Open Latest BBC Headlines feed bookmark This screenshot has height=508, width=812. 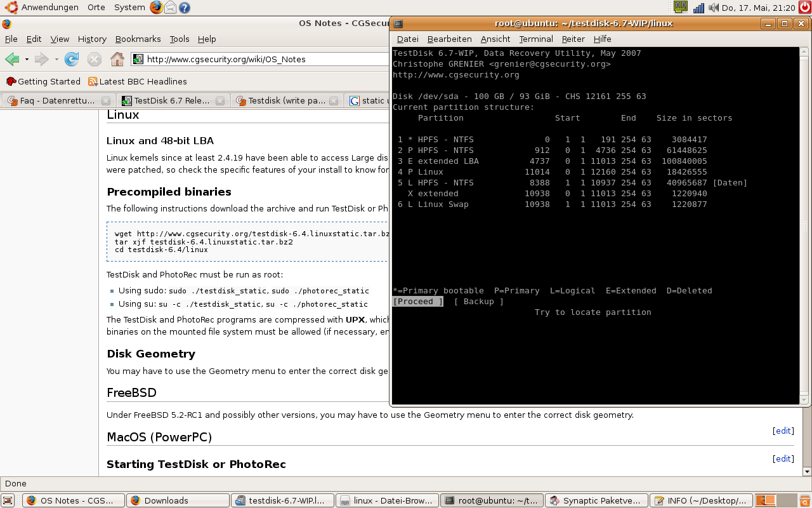[x=138, y=81]
